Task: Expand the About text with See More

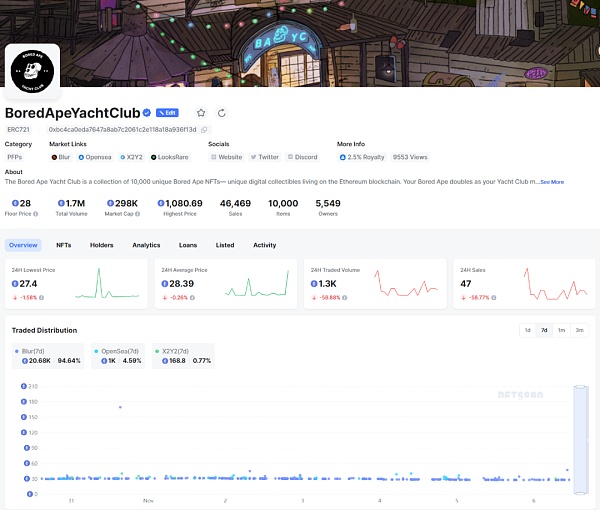Action: tap(552, 182)
